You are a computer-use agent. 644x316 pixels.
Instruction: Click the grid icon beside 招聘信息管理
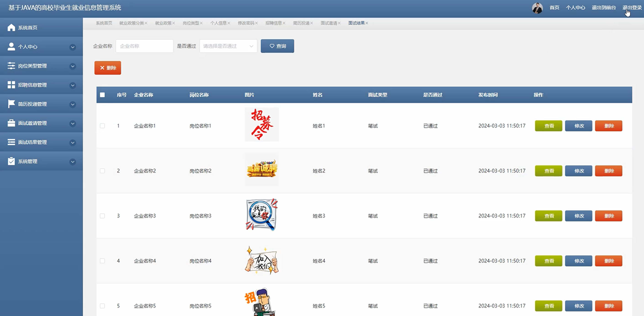11,85
